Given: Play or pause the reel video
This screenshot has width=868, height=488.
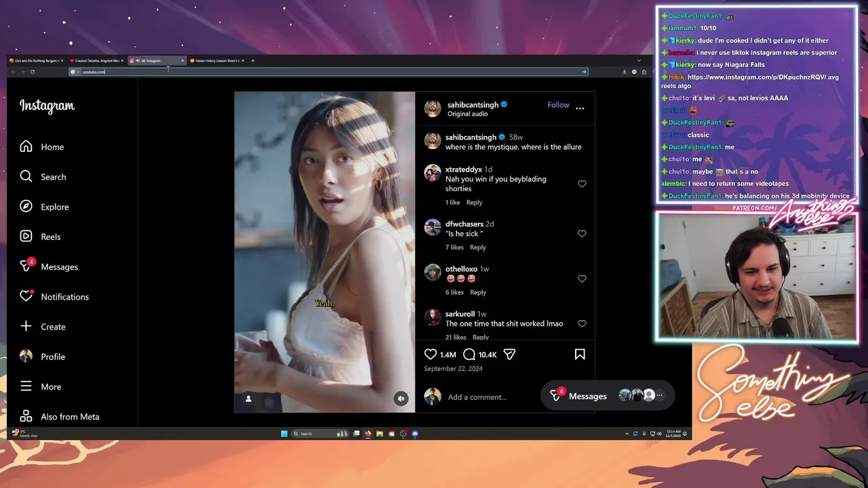Looking at the screenshot, I should pyautogui.click(x=324, y=251).
